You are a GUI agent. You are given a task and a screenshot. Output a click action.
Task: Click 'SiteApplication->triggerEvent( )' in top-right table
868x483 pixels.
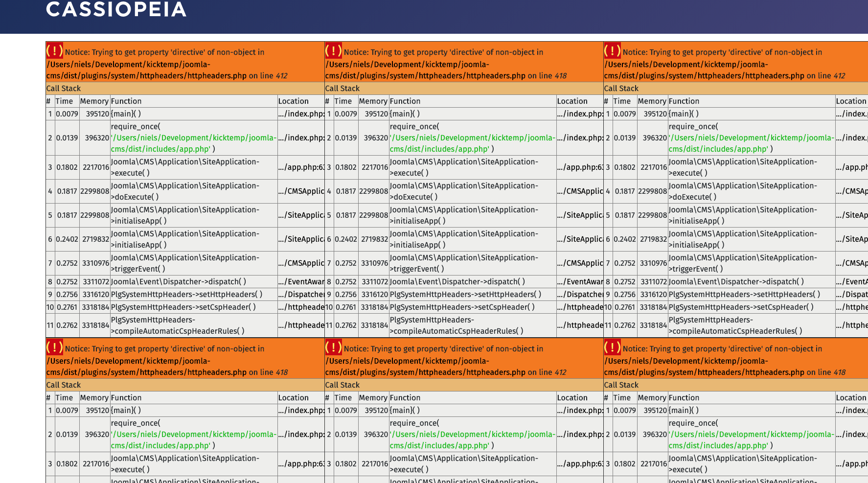(743, 263)
